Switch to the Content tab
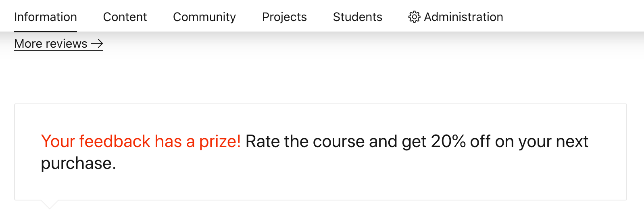644x213 pixels. [125, 17]
